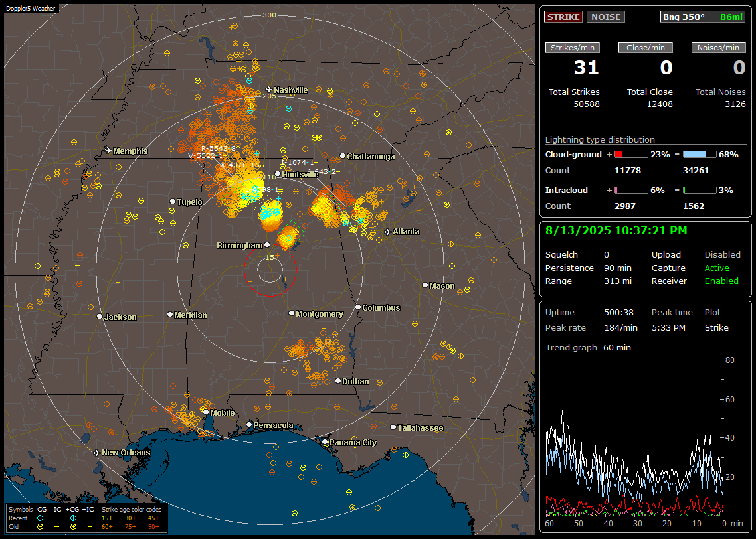Image resolution: width=756 pixels, height=539 pixels.
Task: Click the negative cloud-ground blue percentage bar
Action: pos(699,155)
